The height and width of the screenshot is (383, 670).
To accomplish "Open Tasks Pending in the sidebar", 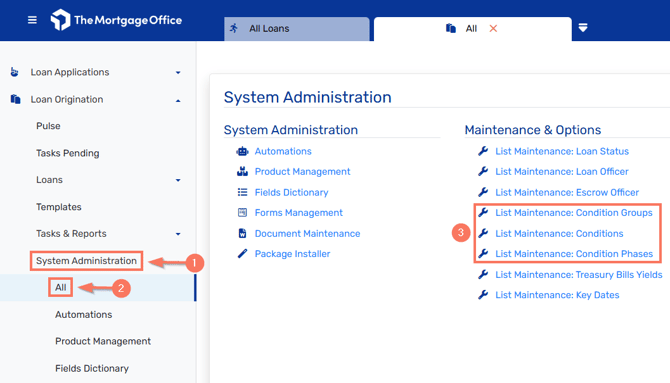I will pos(68,153).
